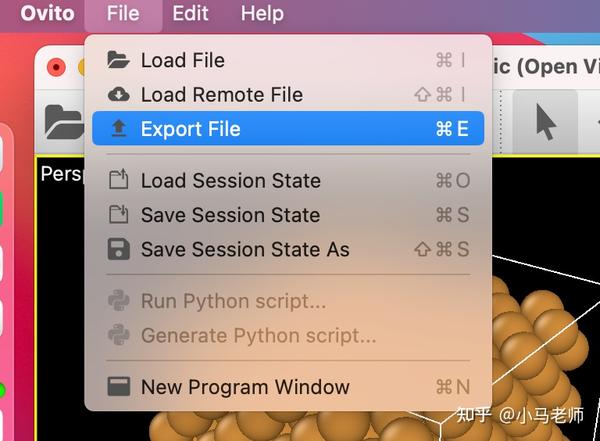
Task: Open the Ovito application menu
Action: (x=47, y=14)
